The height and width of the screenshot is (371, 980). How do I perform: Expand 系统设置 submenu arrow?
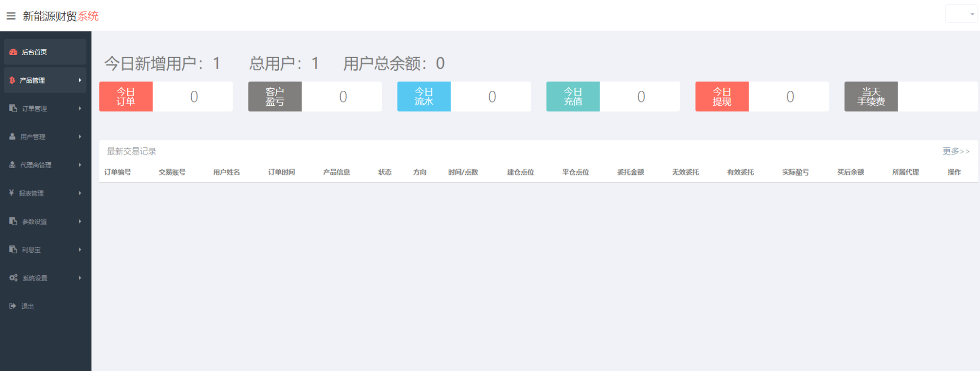point(80,278)
